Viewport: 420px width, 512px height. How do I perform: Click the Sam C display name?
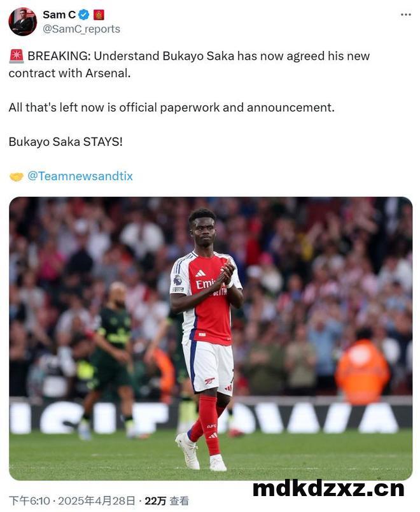click(x=59, y=15)
